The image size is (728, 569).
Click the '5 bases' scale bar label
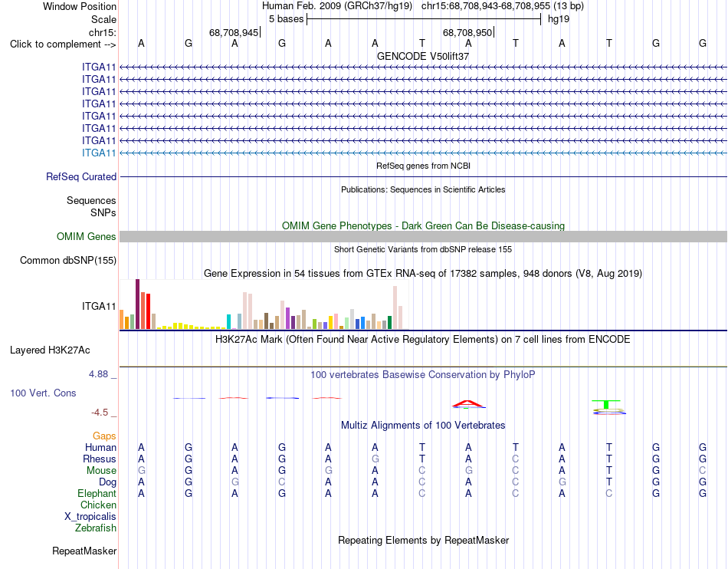pyautogui.click(x=286, y=19)
